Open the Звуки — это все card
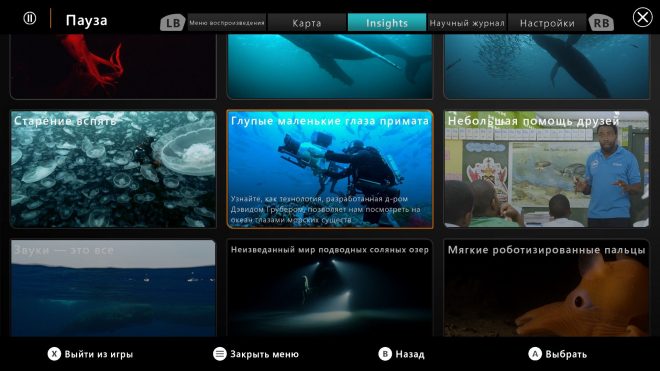The image size is (660, 371). [113, 288]
